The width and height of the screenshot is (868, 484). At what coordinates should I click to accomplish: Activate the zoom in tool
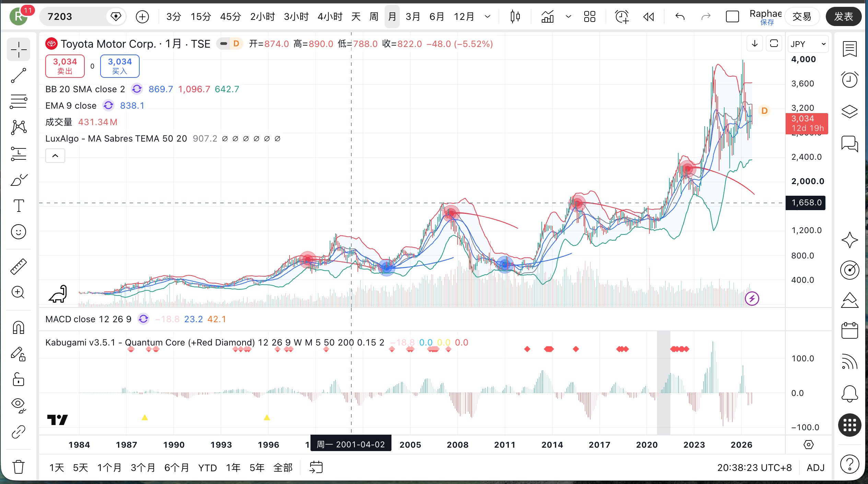[19, 292]
